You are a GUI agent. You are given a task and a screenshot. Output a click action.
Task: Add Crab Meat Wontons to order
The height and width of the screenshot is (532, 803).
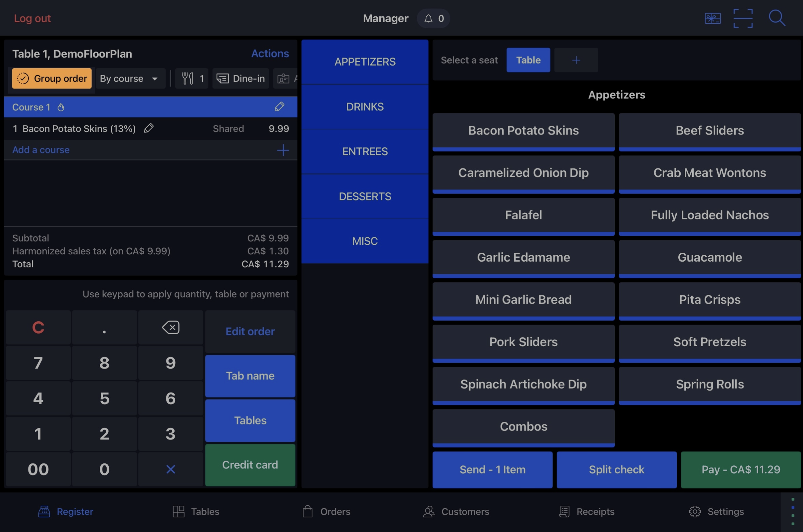coord(709,173)
